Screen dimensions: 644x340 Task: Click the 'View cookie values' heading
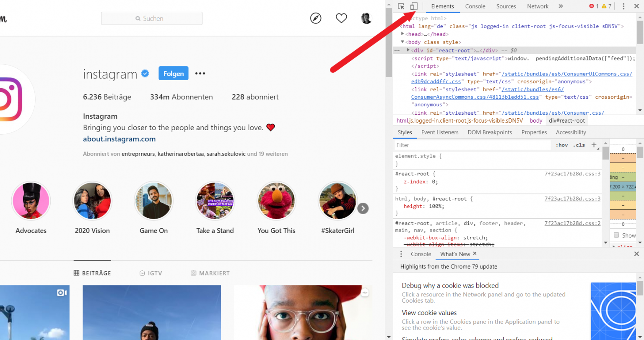click(429, 313)
